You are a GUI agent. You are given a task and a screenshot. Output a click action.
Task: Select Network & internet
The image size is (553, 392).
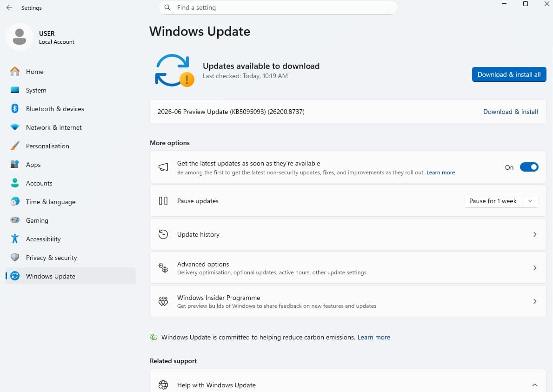71,127
